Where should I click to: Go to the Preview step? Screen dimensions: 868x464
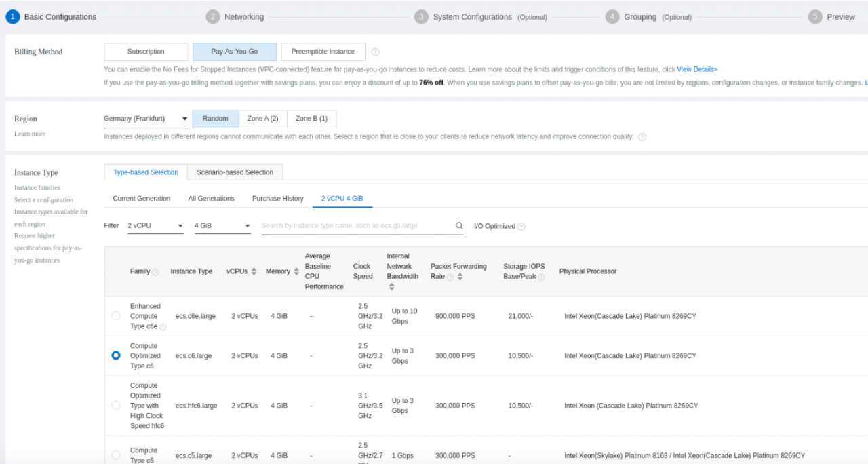pos(841,17)
